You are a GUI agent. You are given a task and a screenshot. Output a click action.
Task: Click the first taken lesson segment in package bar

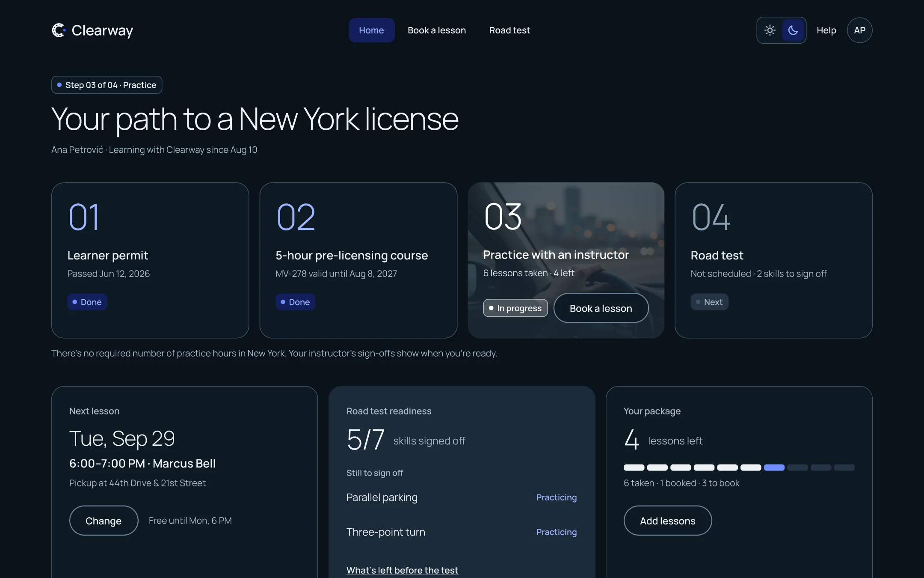pos(634,468)
